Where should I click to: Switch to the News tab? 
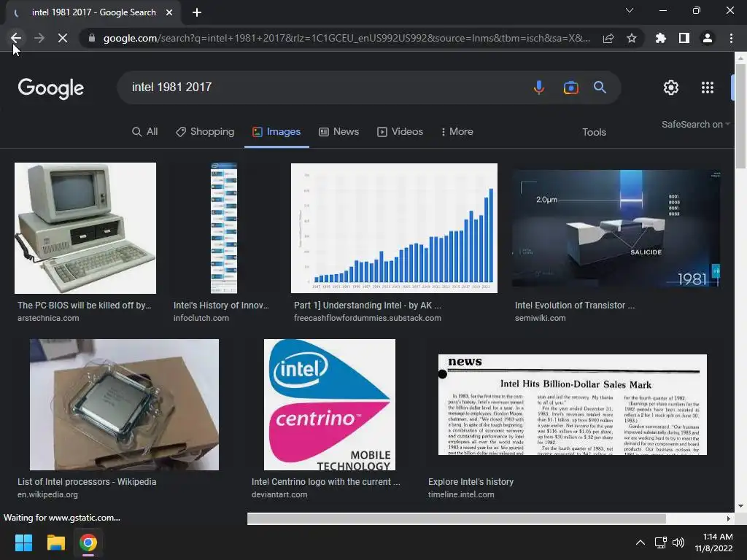coord(338,132)
